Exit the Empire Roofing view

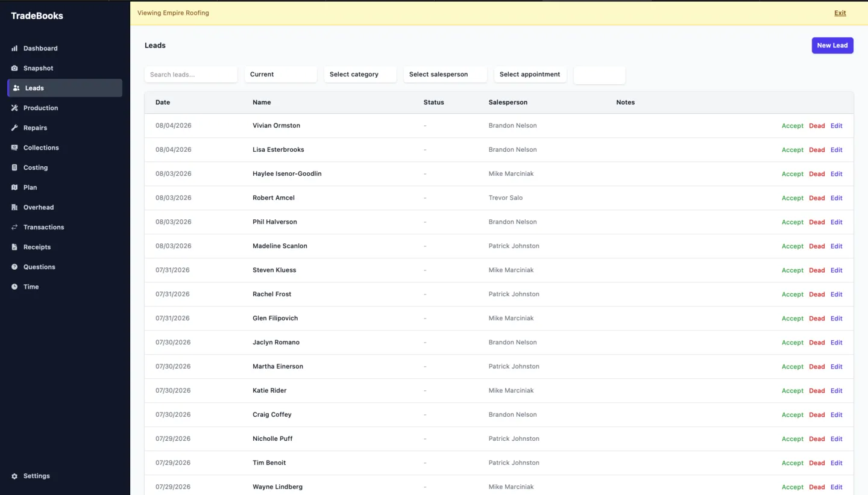click(840, 13)
